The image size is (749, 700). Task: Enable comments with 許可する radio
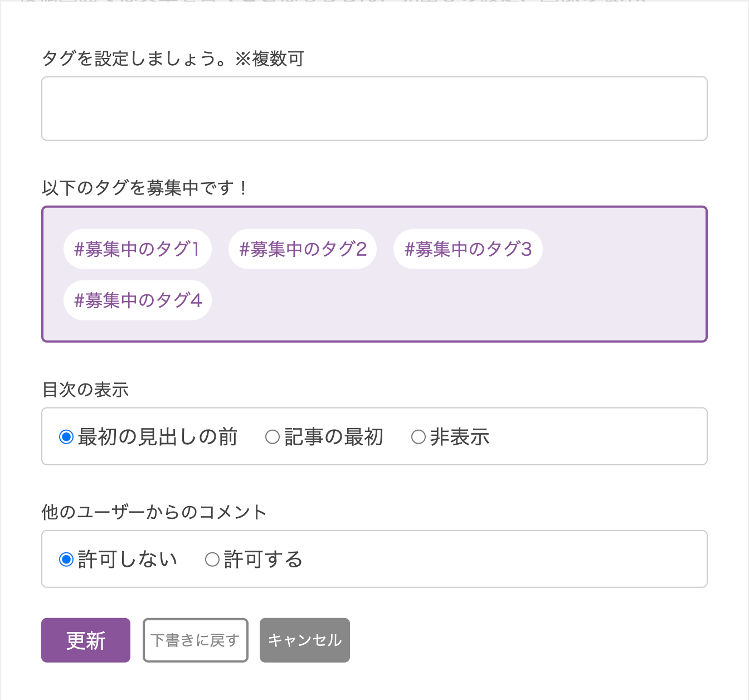point(212,559)
